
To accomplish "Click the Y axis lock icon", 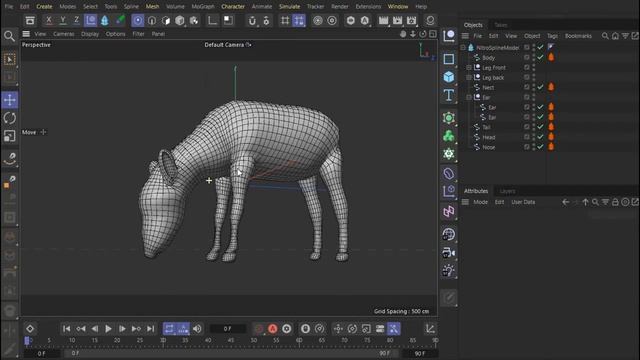I will pyautogui.click(x=62, y=20).
